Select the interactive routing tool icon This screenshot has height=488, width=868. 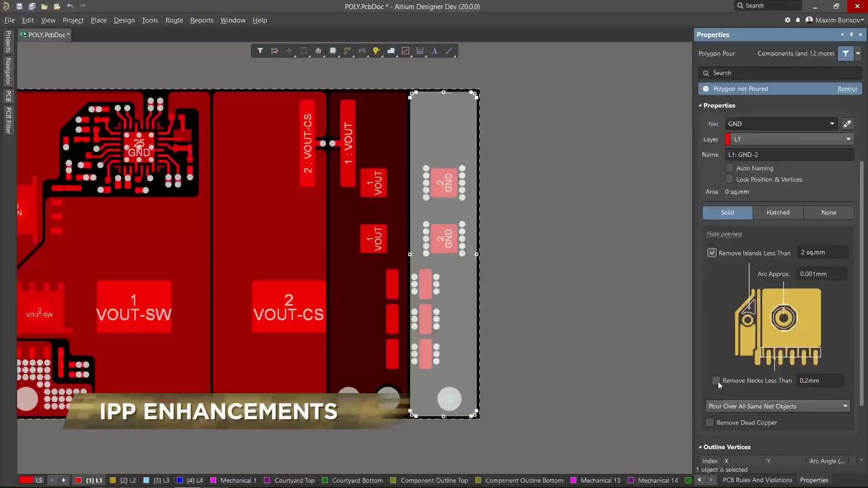348,51
